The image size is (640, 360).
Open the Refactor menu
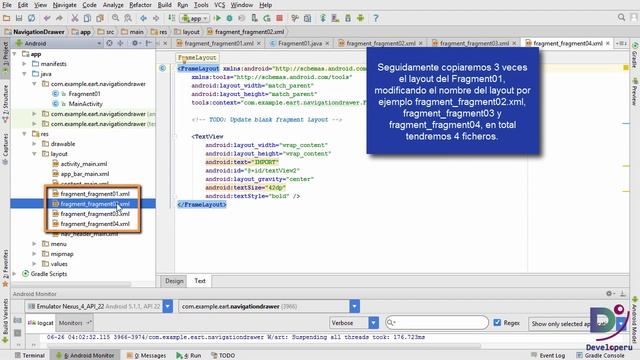(x=140, y=5)
